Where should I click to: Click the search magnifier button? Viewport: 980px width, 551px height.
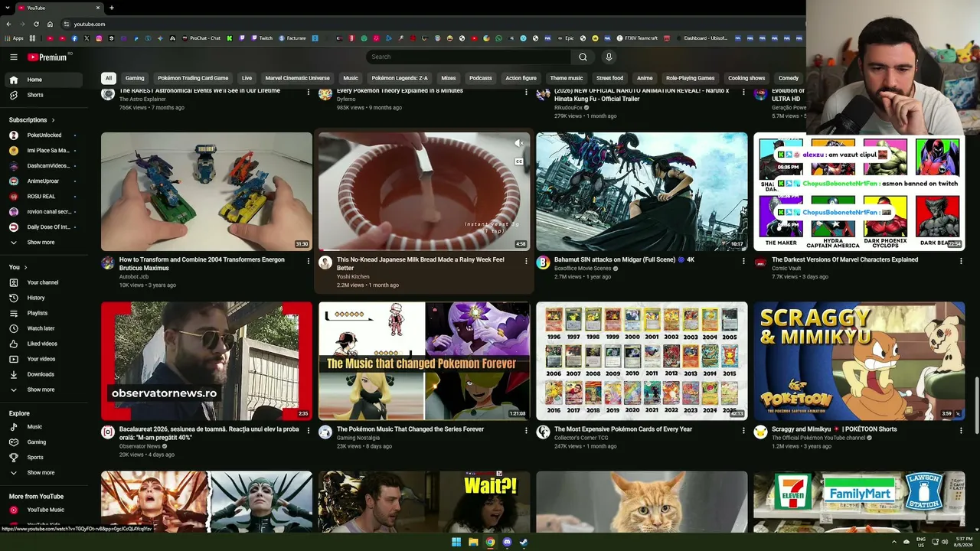(583, 57)
